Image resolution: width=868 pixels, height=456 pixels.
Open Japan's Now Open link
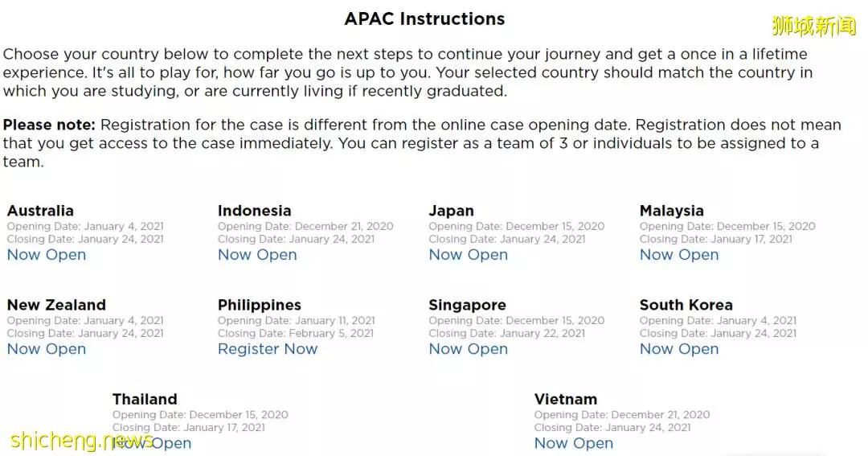click(469, 255)
